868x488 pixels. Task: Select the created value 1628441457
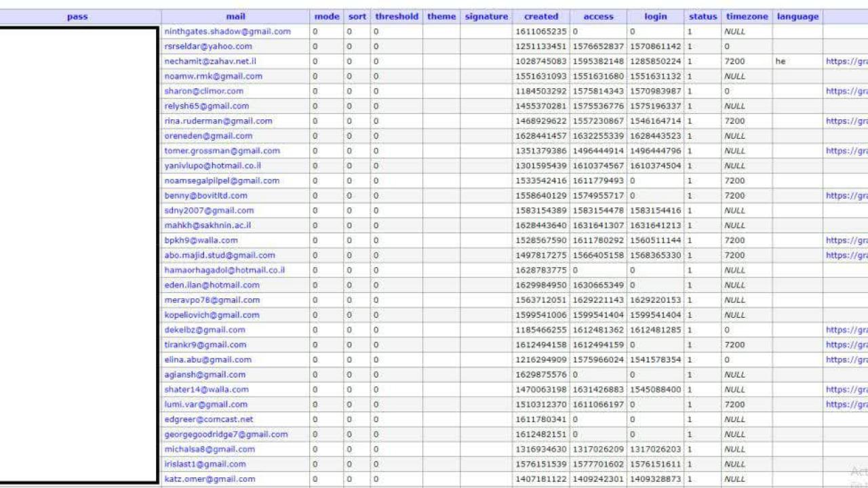pyautogui.click(x=541, y=136)
